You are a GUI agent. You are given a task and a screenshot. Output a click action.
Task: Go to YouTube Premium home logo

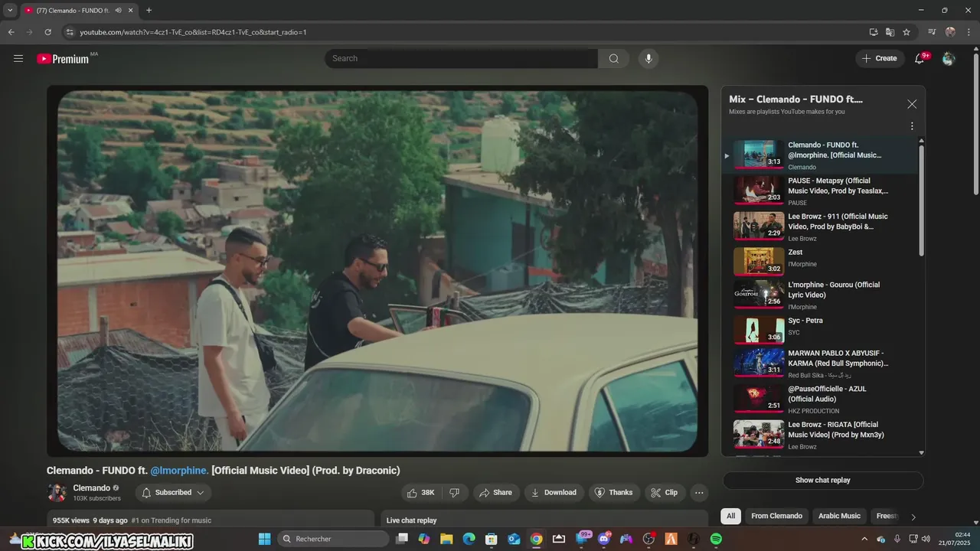tap(63, 58)
